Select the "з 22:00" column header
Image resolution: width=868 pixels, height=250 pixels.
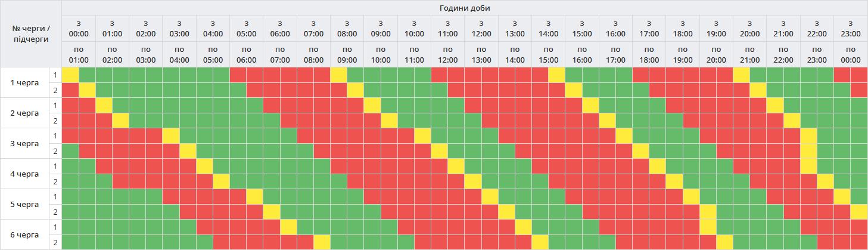[817, 29]
